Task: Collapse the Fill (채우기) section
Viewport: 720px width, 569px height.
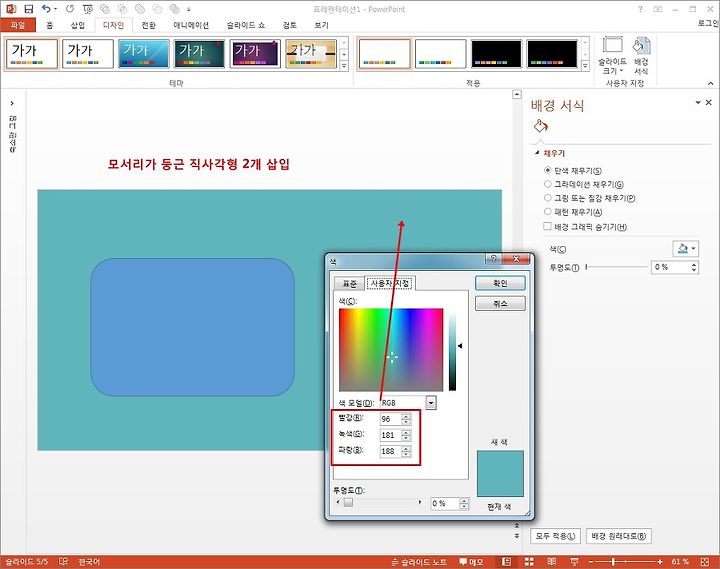Action: [537, 153]
